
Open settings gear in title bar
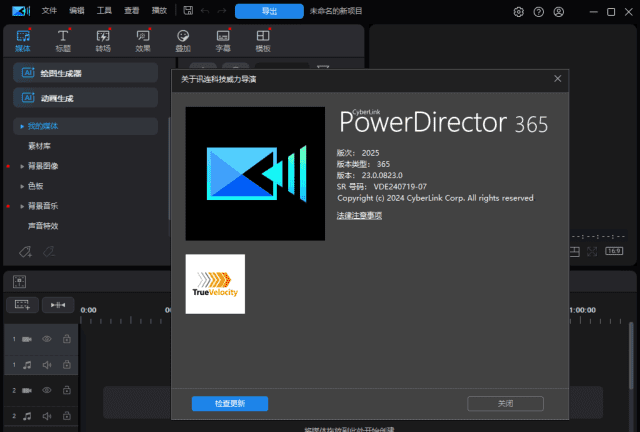pos(518,12)
